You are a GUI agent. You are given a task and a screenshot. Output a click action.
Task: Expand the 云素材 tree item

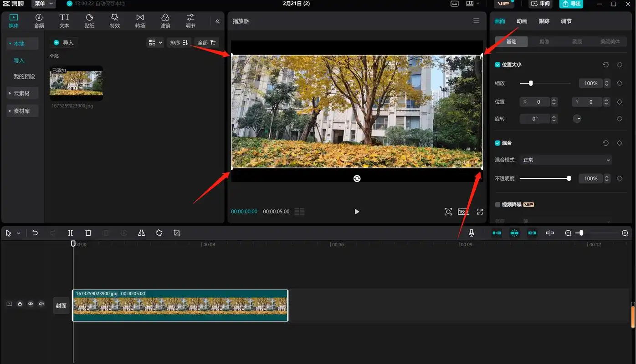(21, 93)
